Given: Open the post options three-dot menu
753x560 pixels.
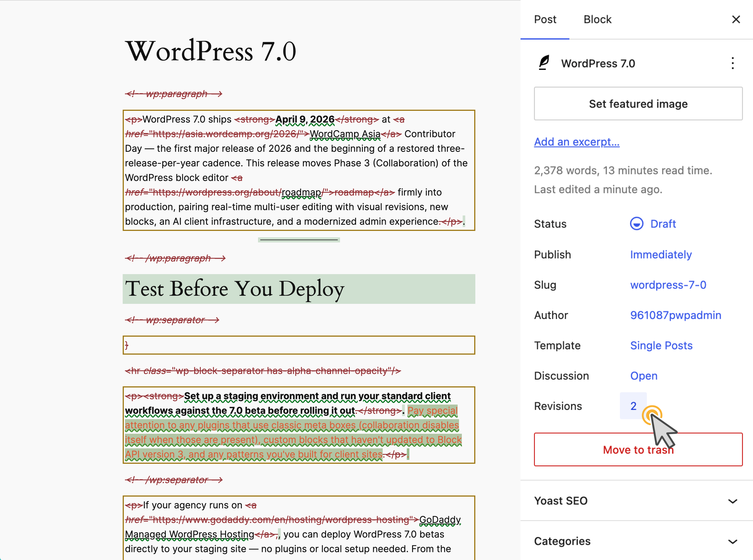Looking at the screenshot, I should click(732, 63).
